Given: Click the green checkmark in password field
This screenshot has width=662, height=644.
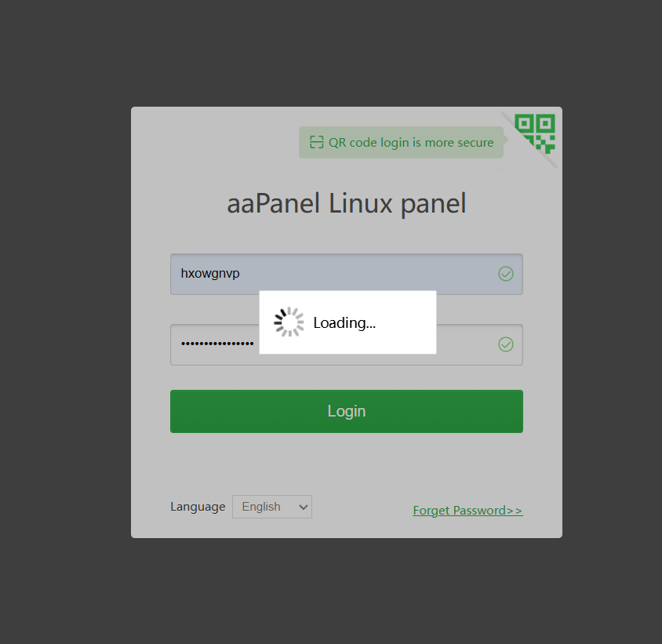Looking at the screenshot, I should (x=505, y=344).
